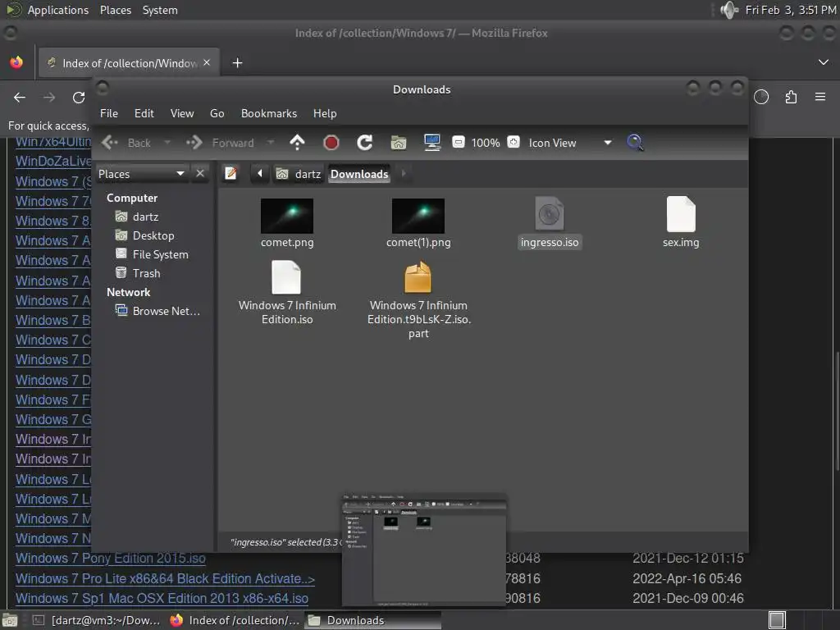Open the Help menu
This screenshot has height=630, width=840.
tap(325, 113)
